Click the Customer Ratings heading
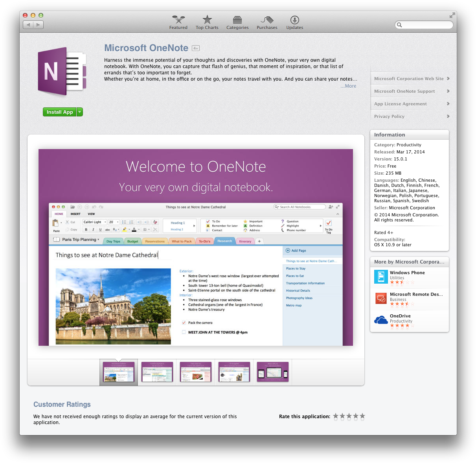This screenshot has height=463, width=476. pyautogui.click(x=62, y=404)
